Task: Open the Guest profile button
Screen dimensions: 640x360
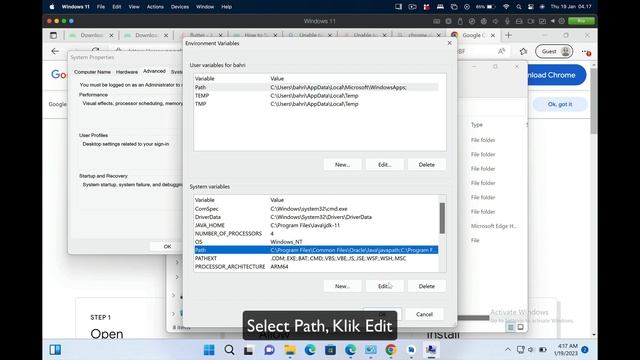Action: click(x=554, y=51)
